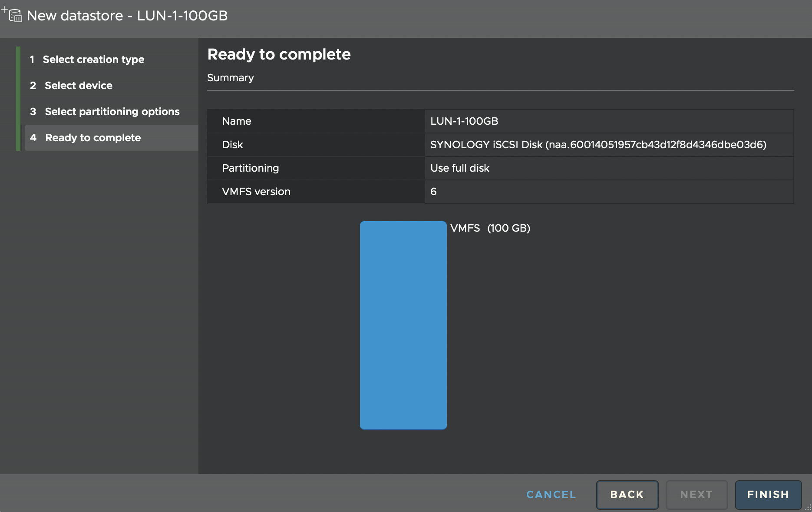
Task: Click the Ready to complete page title
Action: (x=279, y=54)
